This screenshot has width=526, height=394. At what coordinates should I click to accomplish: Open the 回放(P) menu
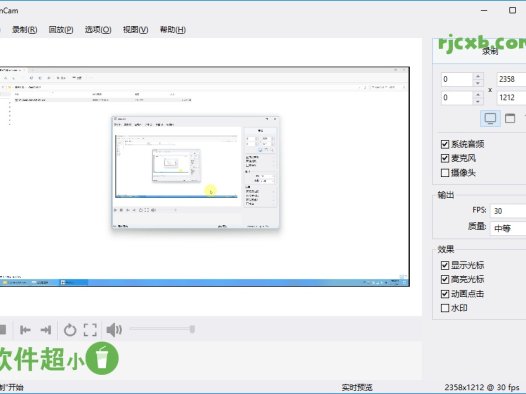tap(61, 30)
